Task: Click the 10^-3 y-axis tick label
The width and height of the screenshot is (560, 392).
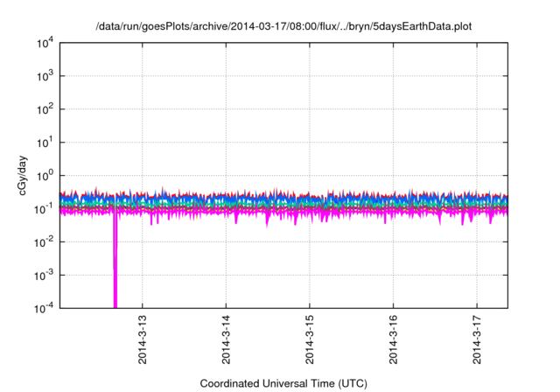Action: (45, 276)
